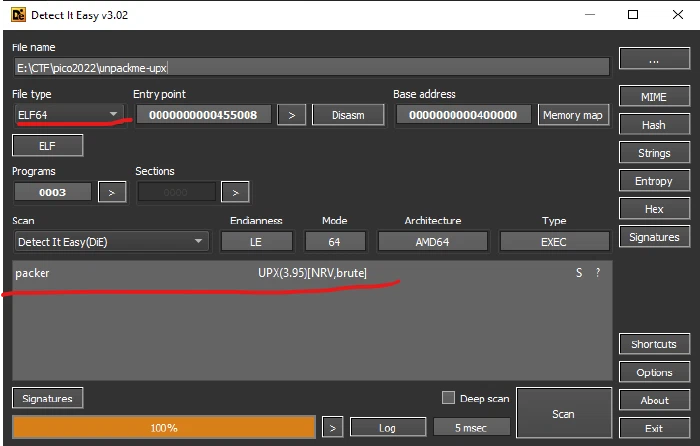Expand the Scan engine Detect It Easy(DiE) dropdown

click(x=111, y=242)
